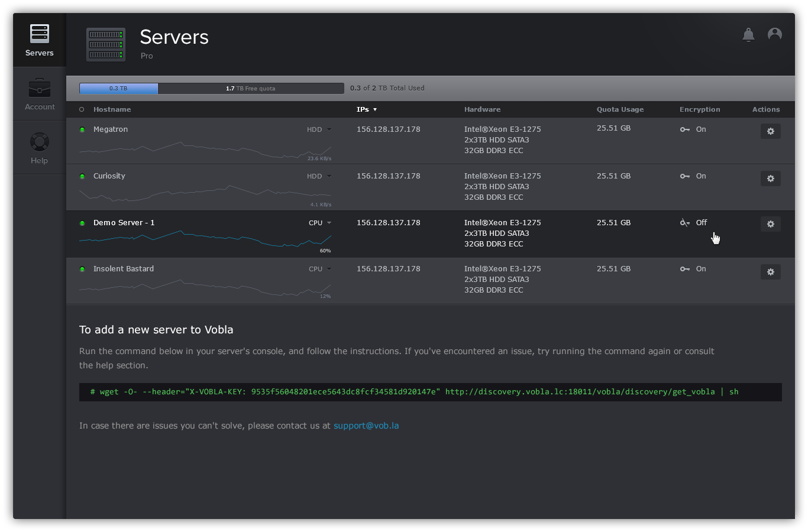Viewport: 808px width, 532px height.
Task: Select all servers via Hostname header circle
Action: coord(82,109)
